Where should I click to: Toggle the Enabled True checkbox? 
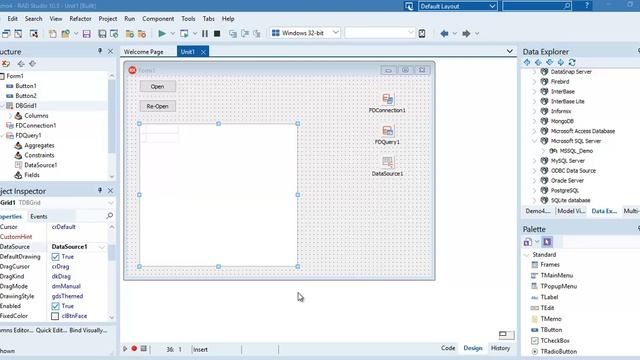tap(56, 306)
